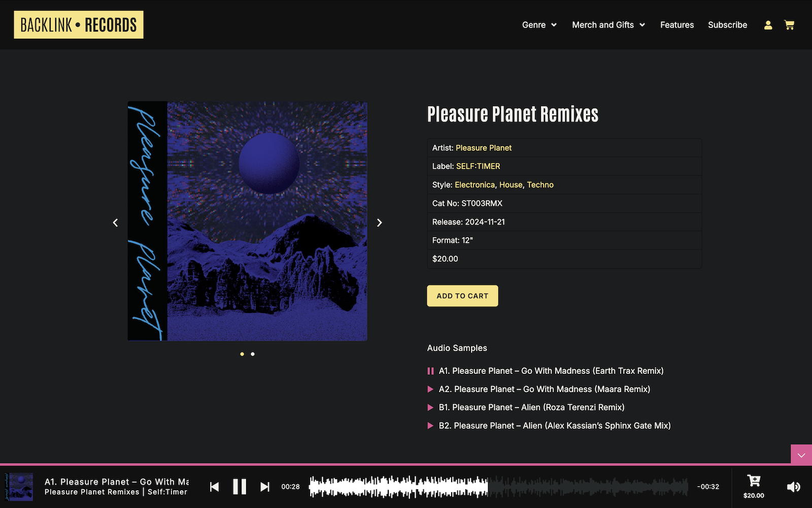Image resolution: width=812 pixels, height=508 pixels.
Task: Pause playback in bottom player bar
Action: 240,487
